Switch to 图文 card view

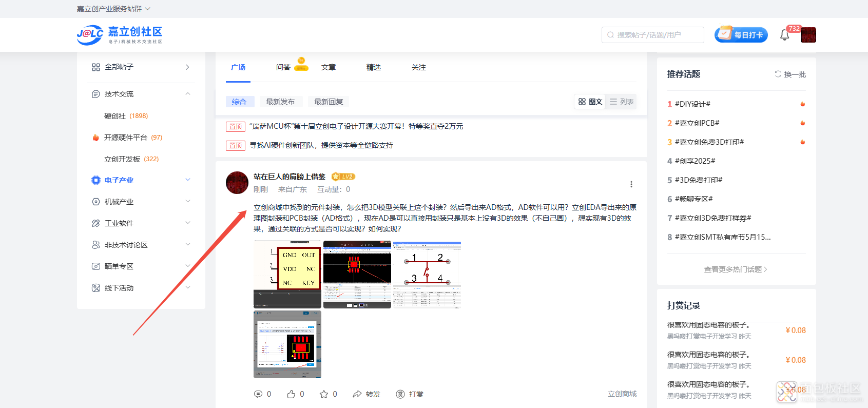(590, 102)
